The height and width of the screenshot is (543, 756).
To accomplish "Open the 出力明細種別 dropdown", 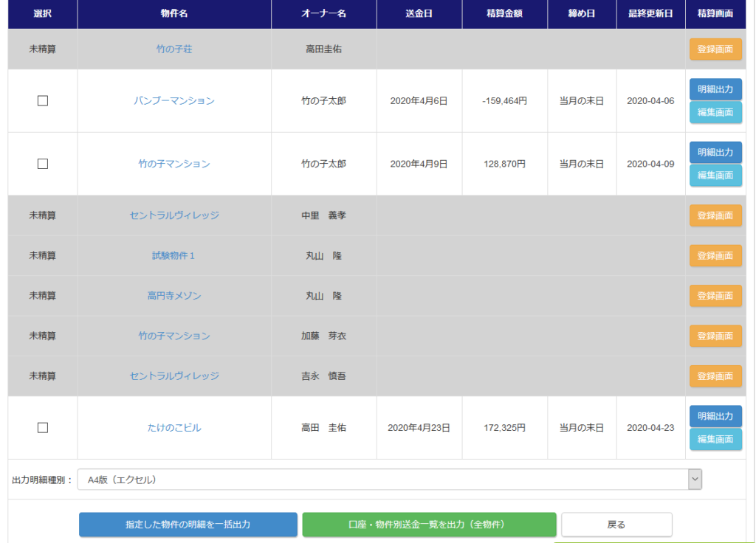I will pyautogui.click(x=390, y=480).
